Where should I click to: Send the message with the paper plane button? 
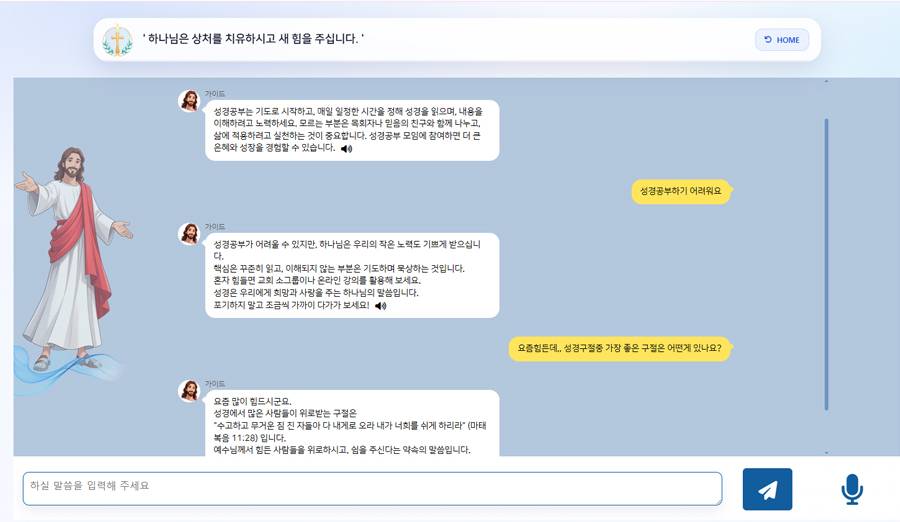point(767,489)
